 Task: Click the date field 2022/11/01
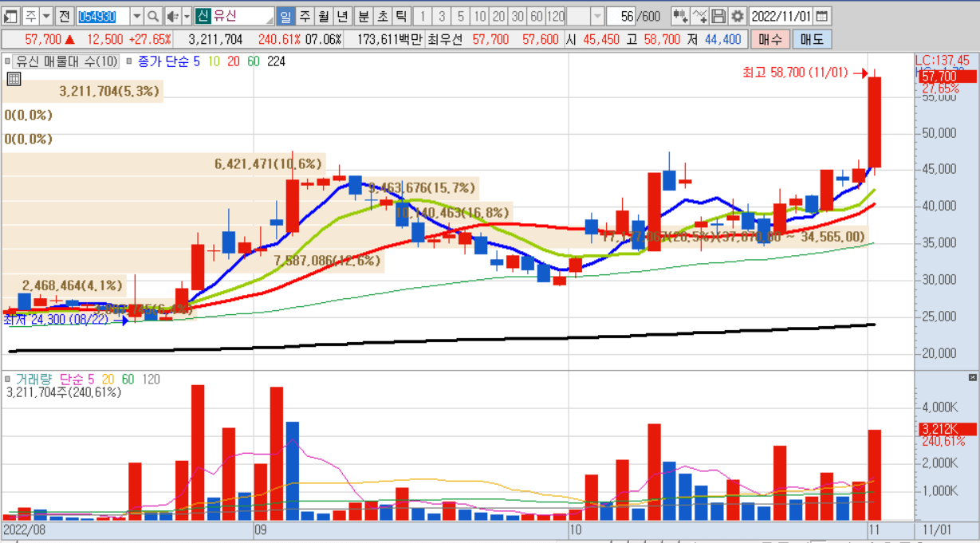tap(781, 16)
